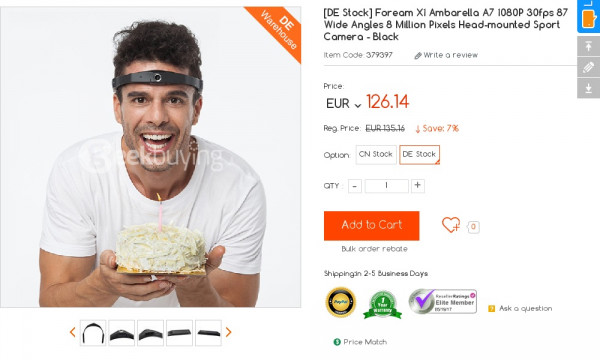Select the CN Stock option
Image resolution: width=600 pixels, height=360 pixels.
[376, 155]
